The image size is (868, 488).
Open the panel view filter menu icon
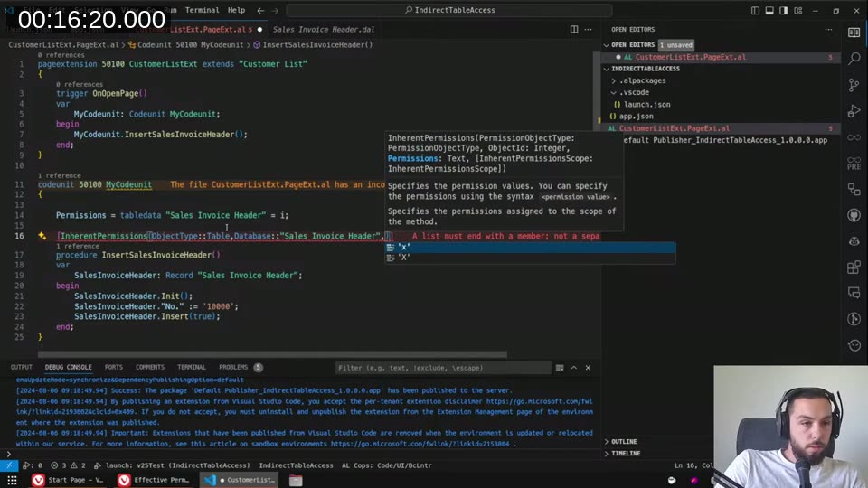(560, 368)
